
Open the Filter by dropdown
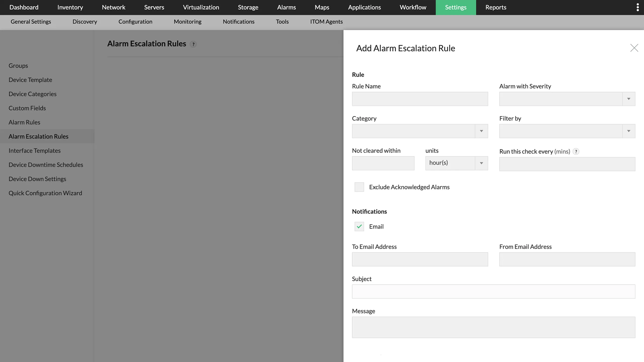[628, 131]
